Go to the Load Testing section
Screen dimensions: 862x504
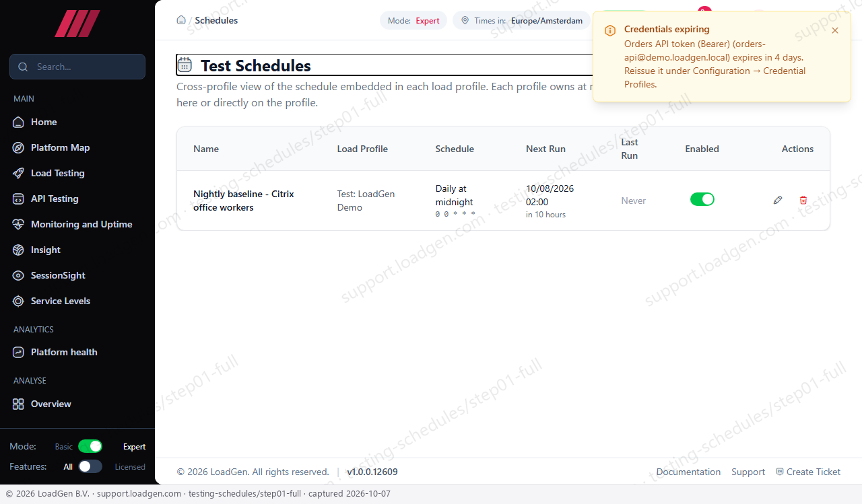pyautogui.click(x=77, y=173)
